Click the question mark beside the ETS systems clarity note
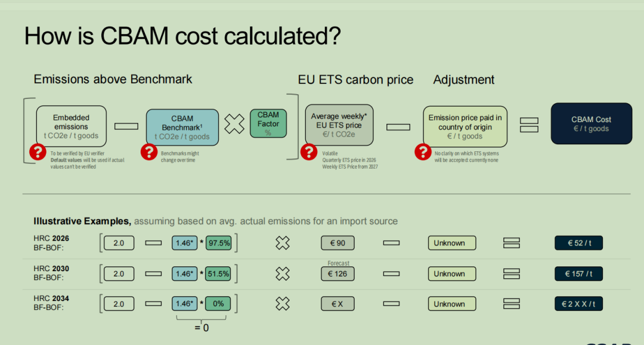Viewport: 644px width, 345px height. click(x=423, y=152)
